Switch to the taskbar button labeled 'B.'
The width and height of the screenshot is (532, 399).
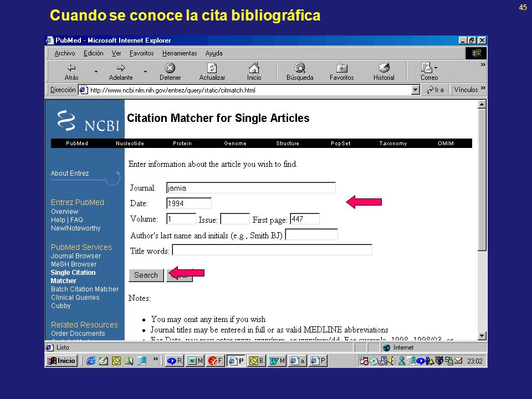tap(257, 361)
